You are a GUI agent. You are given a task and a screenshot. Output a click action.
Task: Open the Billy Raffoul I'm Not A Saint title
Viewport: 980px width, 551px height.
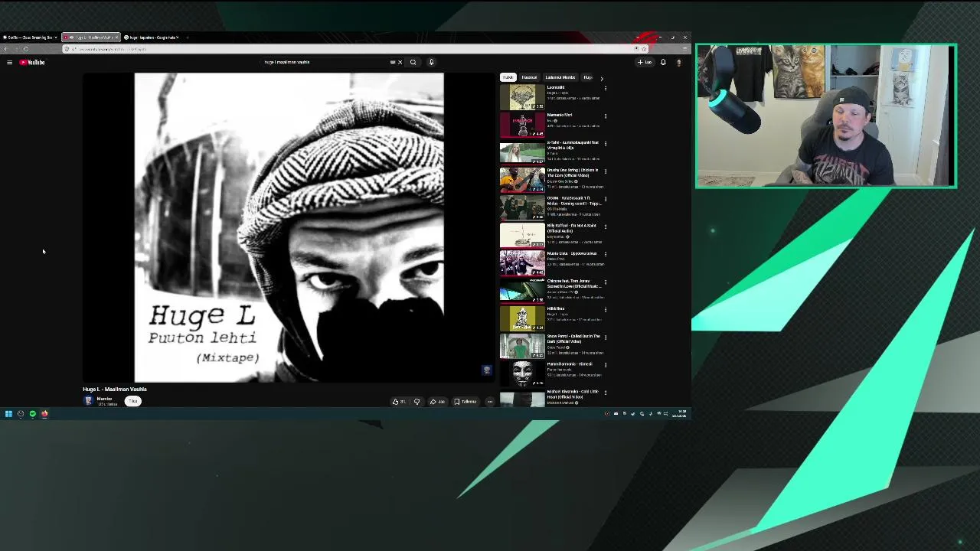[571, 228]
